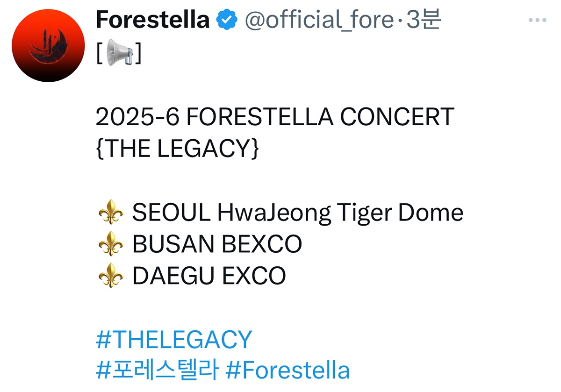Click the word 'CONCERT' in the tweet
The width and height of the screenshot is (561, 392).
(397, 117)
